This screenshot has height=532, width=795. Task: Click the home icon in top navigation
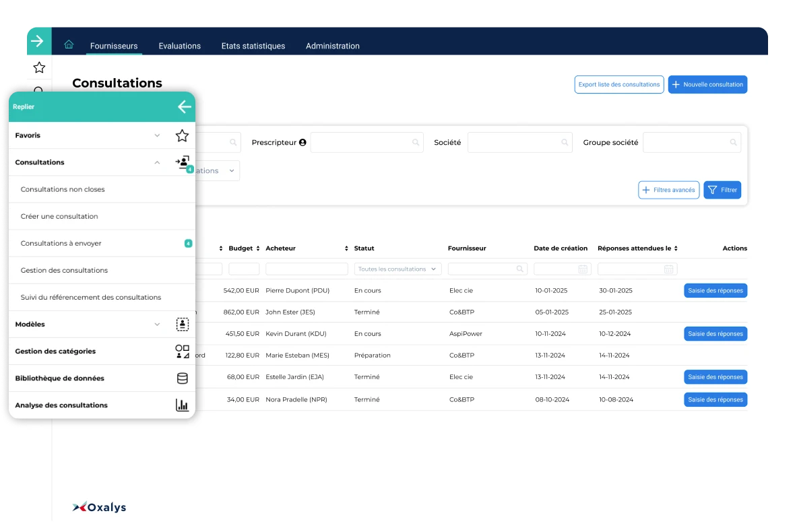coord(69,45)
